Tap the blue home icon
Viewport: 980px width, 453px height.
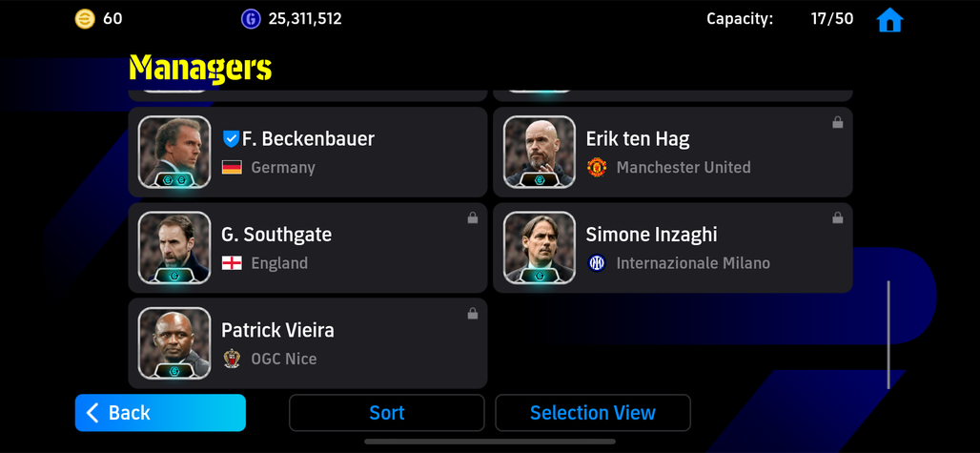pos(889,20)
